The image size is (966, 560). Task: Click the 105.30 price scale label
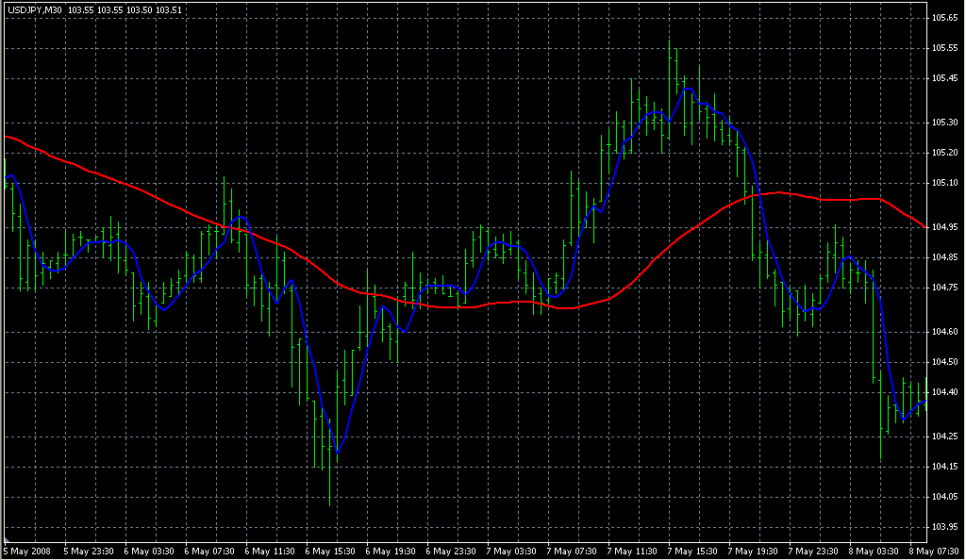pos(944,123)
